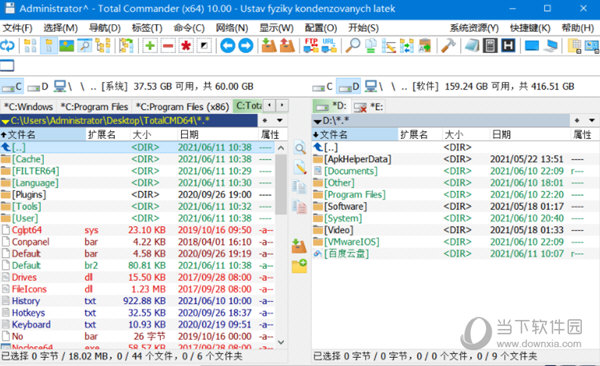The height and width of the screenshot is (366, 600).
Task: Sort left panel by 日期 column
Action: click(217, 134)
